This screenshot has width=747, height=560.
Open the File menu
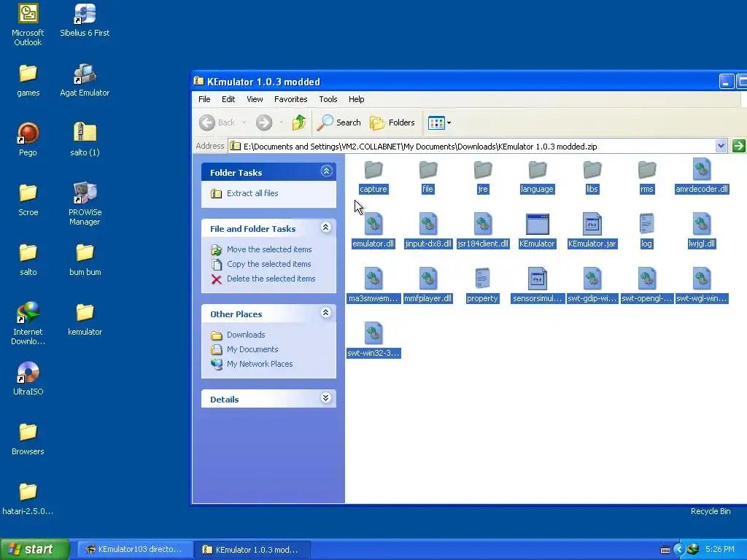coord(204,99)
